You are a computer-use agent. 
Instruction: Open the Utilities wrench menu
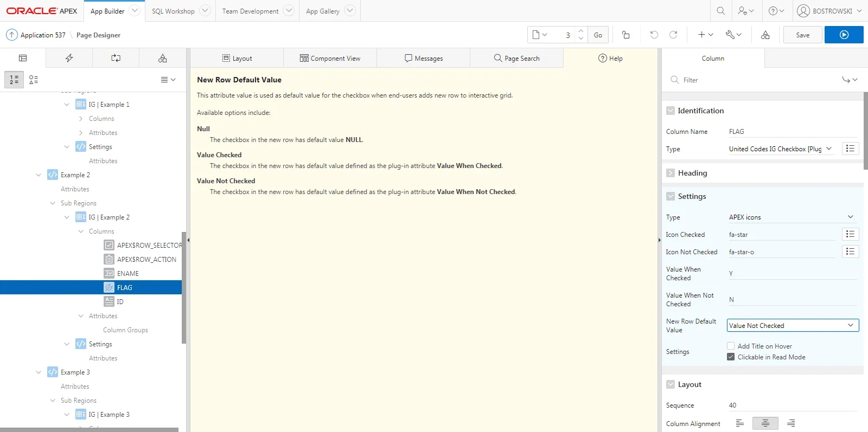click(733, 35)
